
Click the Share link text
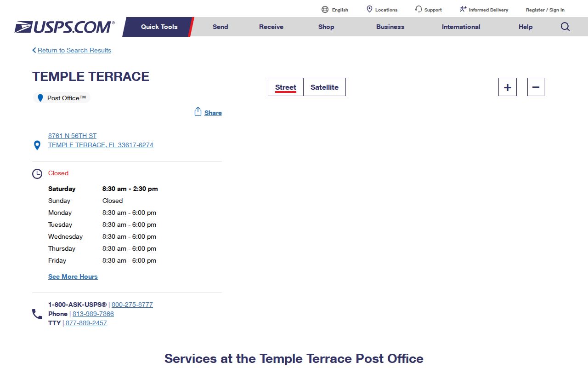213,113
